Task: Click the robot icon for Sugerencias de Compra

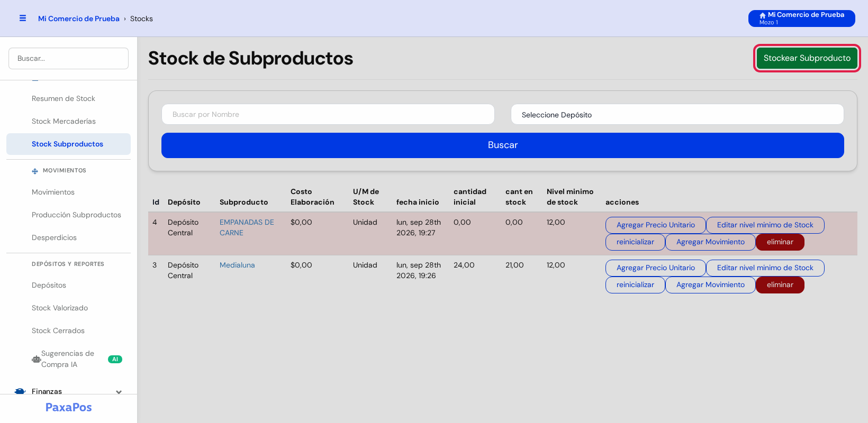Action: [x=36, y=359]
